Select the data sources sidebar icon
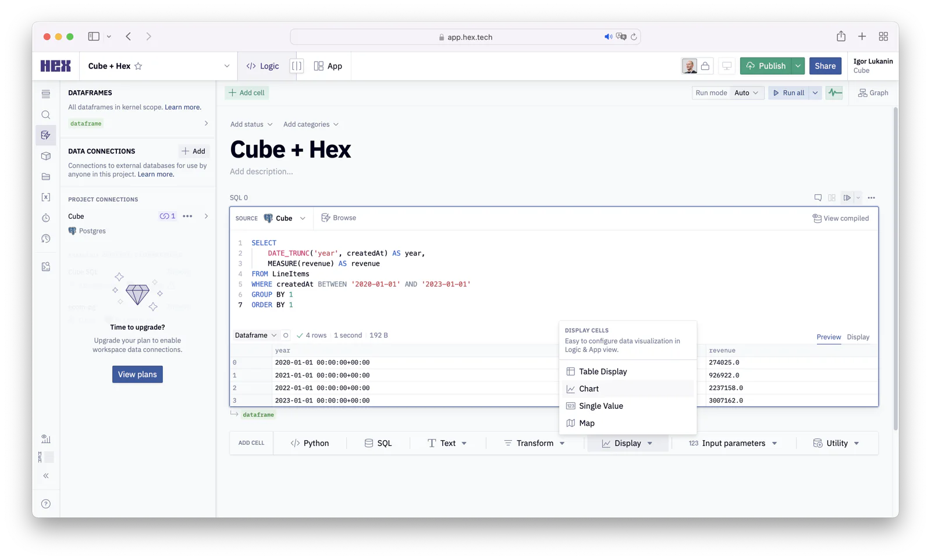The image size is (931, 560). click(46, 135)
